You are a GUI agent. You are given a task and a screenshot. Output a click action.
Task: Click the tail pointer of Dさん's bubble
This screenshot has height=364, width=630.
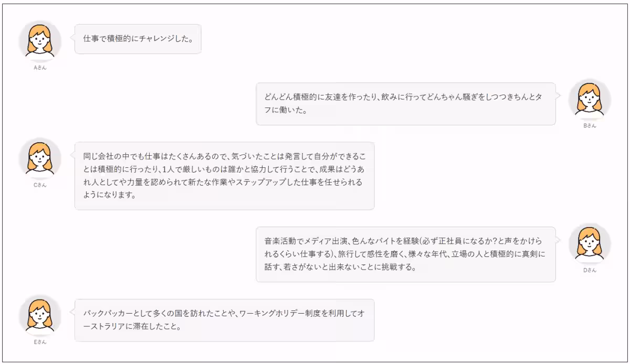[x=558, y=240]
